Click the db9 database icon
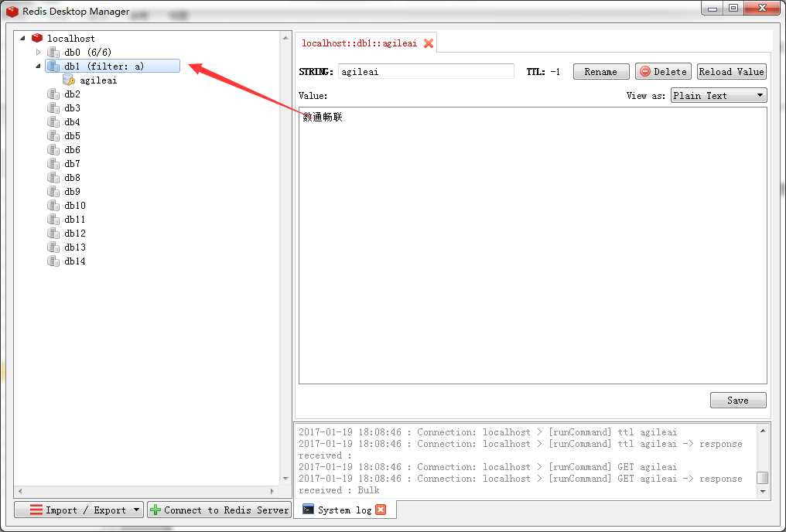 (53, 191)
